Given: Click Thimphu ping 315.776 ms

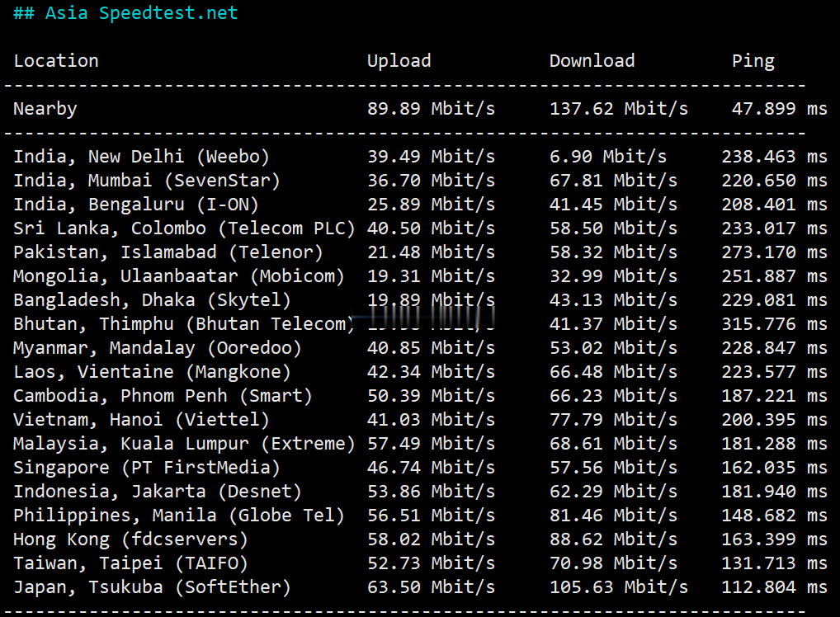Looking at the screenshot, I should (x=774, y=324).
